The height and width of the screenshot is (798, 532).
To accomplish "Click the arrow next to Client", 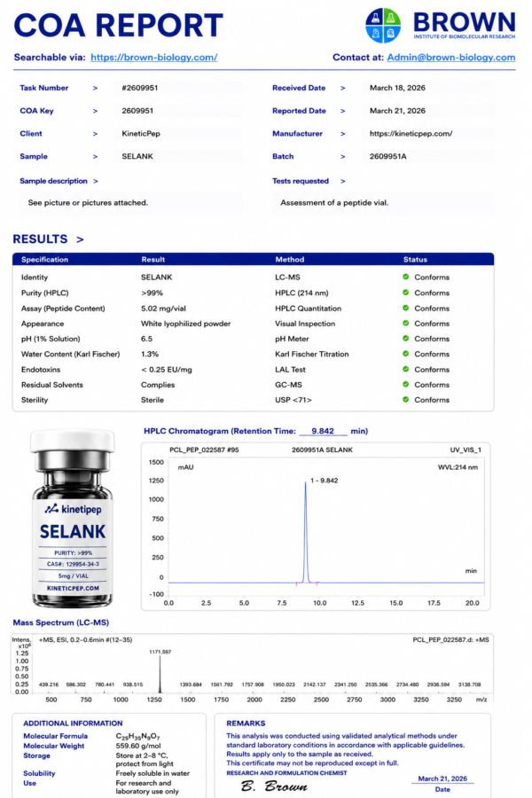I will point(95,134).
